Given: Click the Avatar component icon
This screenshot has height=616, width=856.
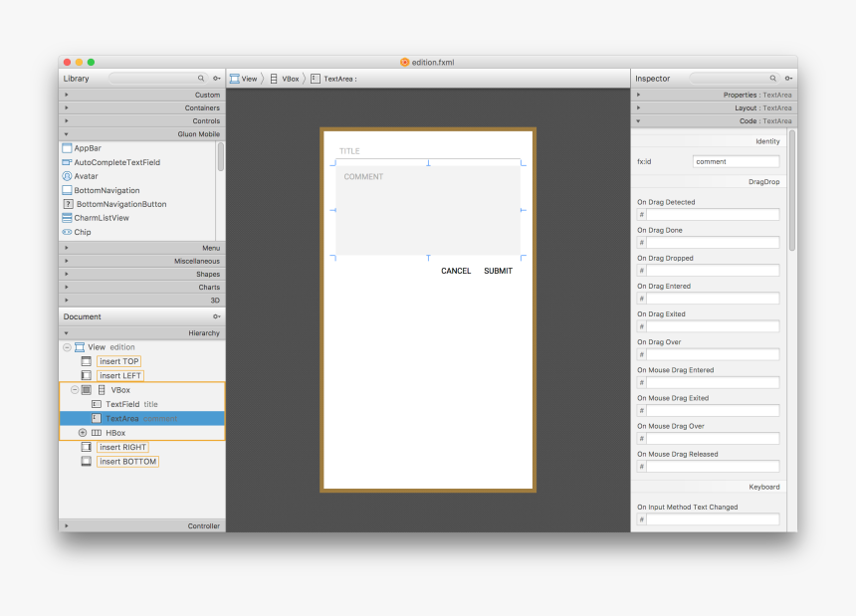Looking at the screenshot, I should coord(68,175).
